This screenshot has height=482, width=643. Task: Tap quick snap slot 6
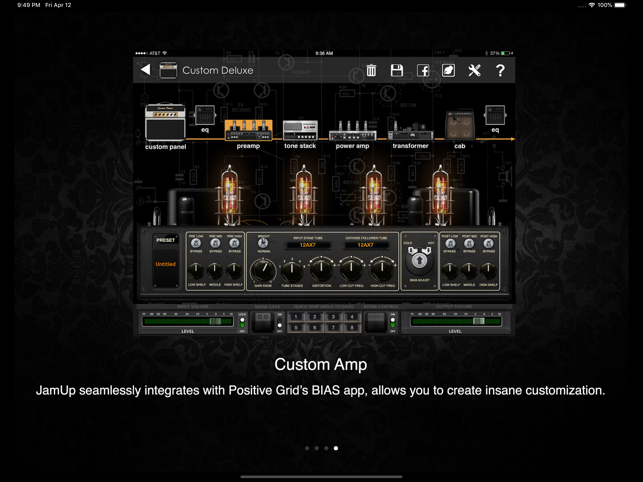click(315, 327)
